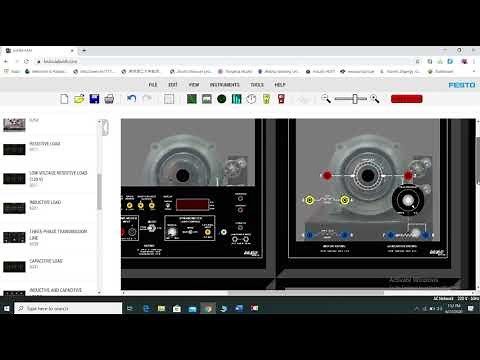Go back with browser back arrow
Screen dimensions: 480x360
pos(6,61)
